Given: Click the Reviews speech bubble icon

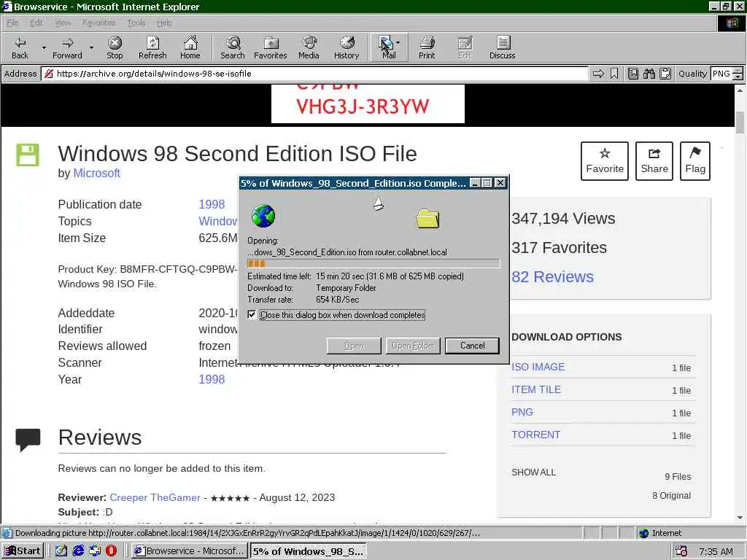Looking at the screenshot, I should [28, 439].
